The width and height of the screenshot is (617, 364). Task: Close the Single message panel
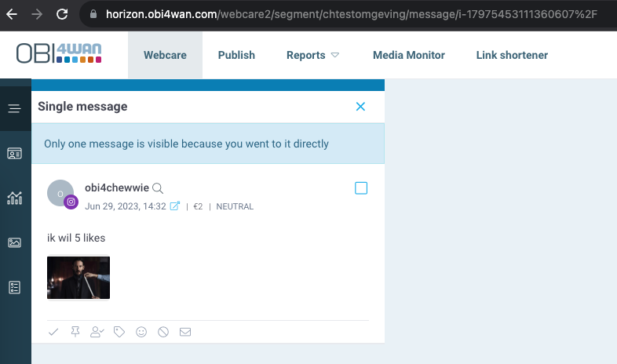point(360,107)
